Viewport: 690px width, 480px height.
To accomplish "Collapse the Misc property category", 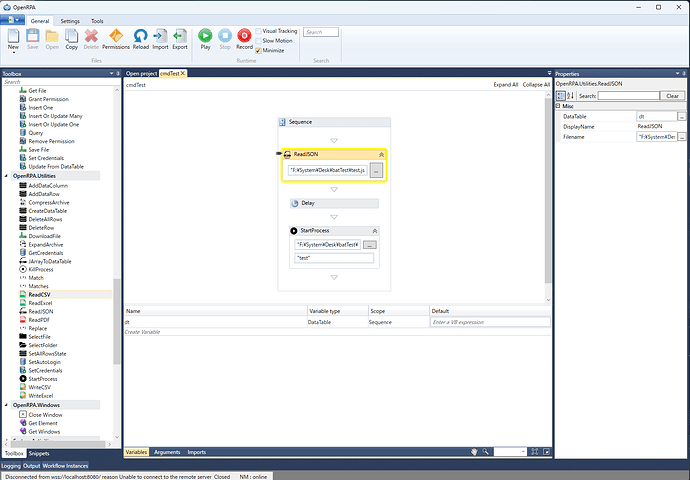I will [x=558, y=106].
